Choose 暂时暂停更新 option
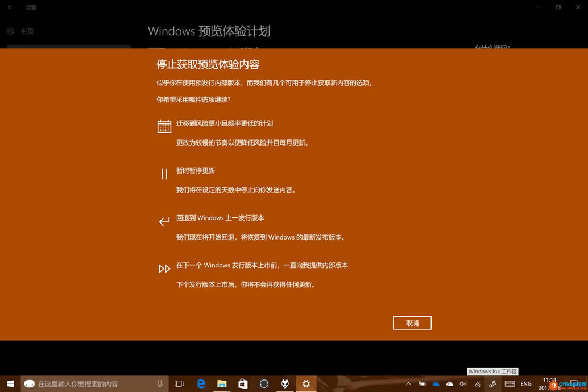The width and height of the screenshot is (588, 392). [x=196, y=171]
